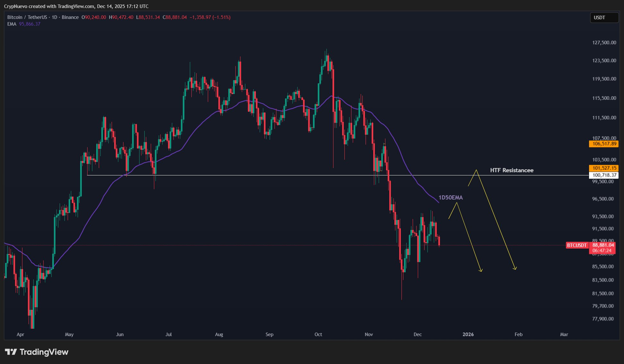Click the BTCUSDT last price label
Screen dimensions: 624x364
point(576,245)
